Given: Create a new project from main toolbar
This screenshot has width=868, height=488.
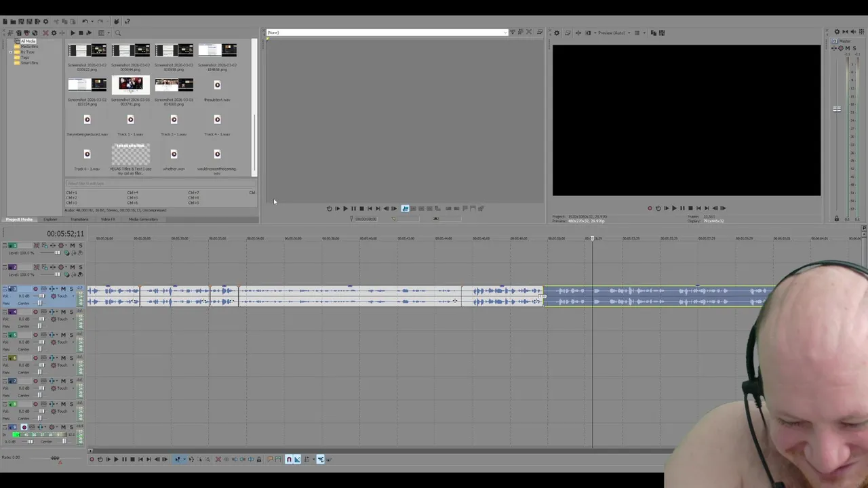Looking at the screenshot, I should [5, 21].
